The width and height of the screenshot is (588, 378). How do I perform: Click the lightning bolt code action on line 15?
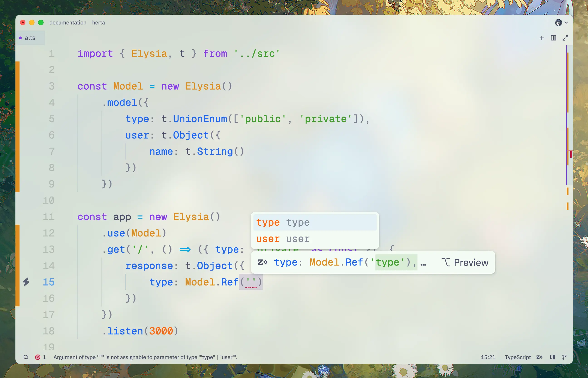pyautogui.click(x=26, y=282)
